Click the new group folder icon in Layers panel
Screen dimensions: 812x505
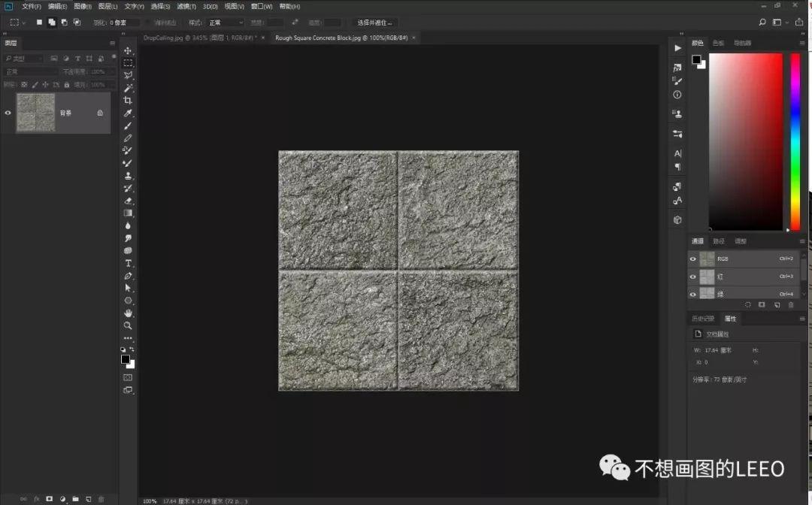76,499
